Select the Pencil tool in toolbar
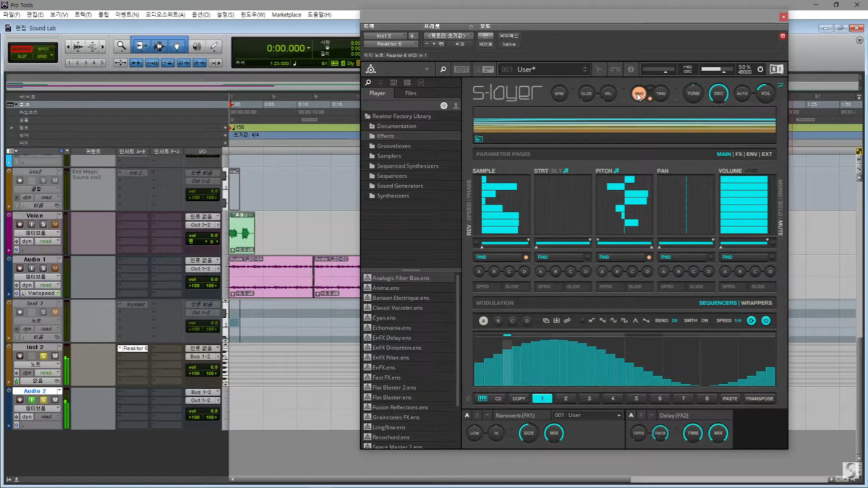868x488 pixels. tap(214, 46)
